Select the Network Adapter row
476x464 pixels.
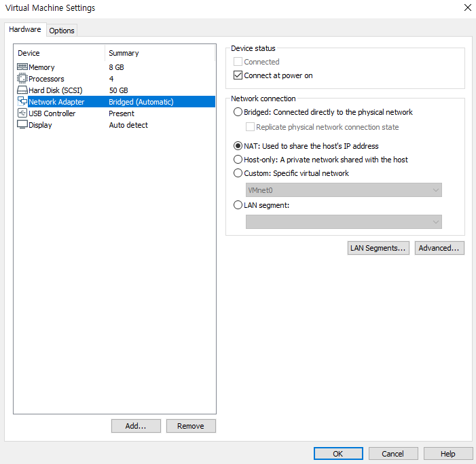click(115, 102)
